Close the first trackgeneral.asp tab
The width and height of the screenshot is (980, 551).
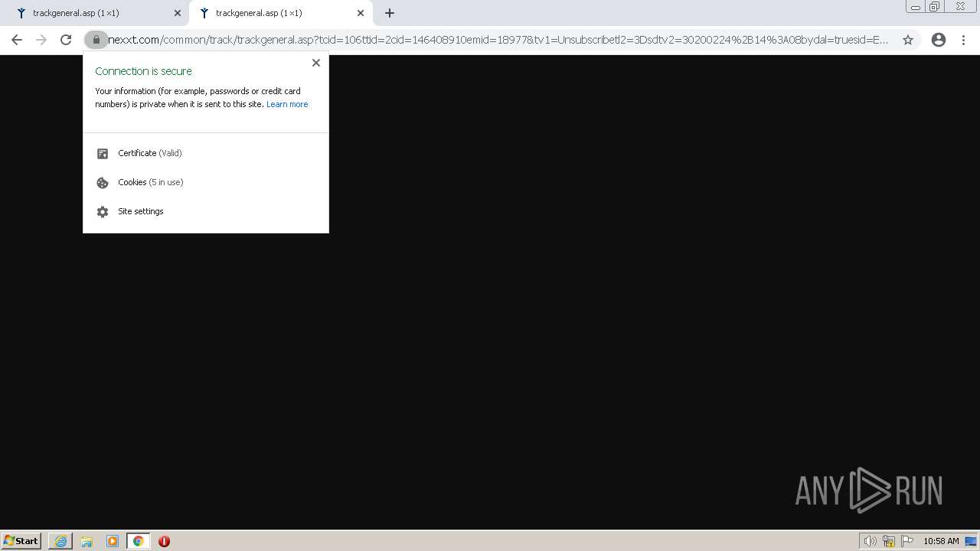tap(178, 13)
